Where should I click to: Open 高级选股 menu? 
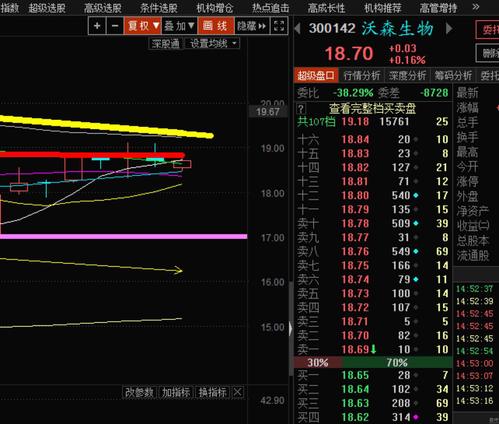(103, 8)
